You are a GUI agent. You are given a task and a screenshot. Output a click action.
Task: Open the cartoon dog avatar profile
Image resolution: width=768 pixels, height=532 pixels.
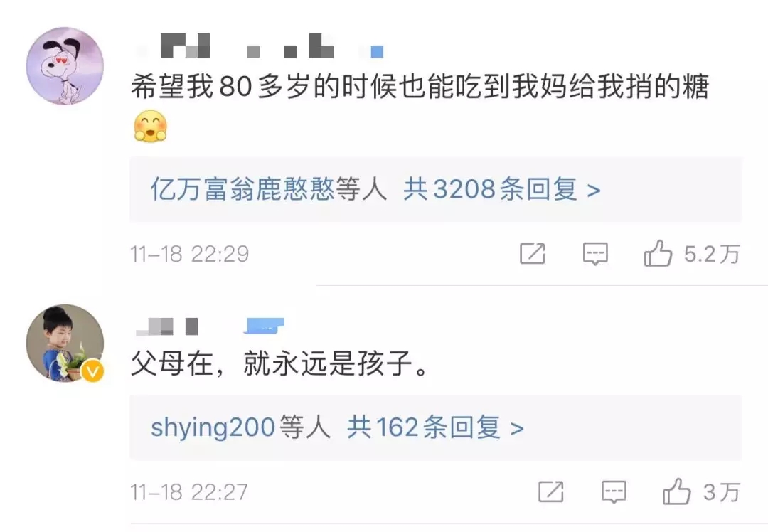65,65
